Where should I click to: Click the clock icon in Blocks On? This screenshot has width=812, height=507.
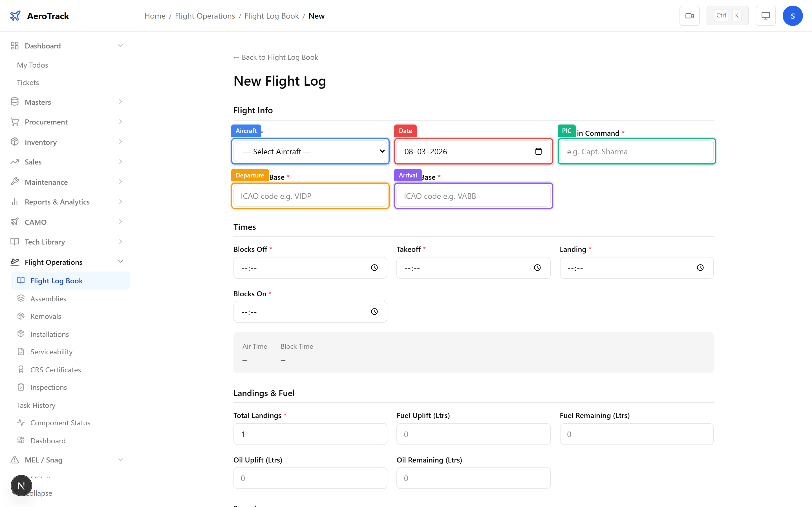(374, 312)
